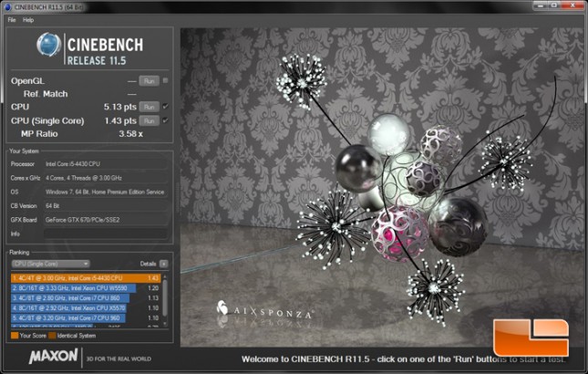Toggle the CPU test checkbox
The width and height of the screenshot is (588, 374).
tap(165, 107)
